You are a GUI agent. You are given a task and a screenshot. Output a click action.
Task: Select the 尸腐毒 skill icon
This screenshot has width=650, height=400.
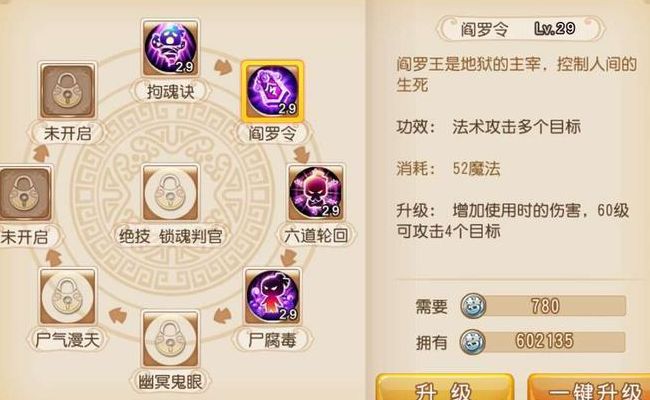click(272, 296)
